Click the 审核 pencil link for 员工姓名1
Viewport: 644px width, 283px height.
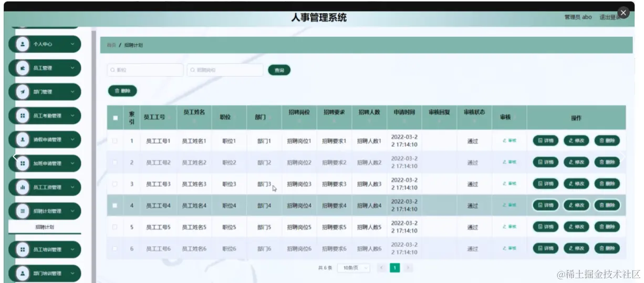[510, 141]
